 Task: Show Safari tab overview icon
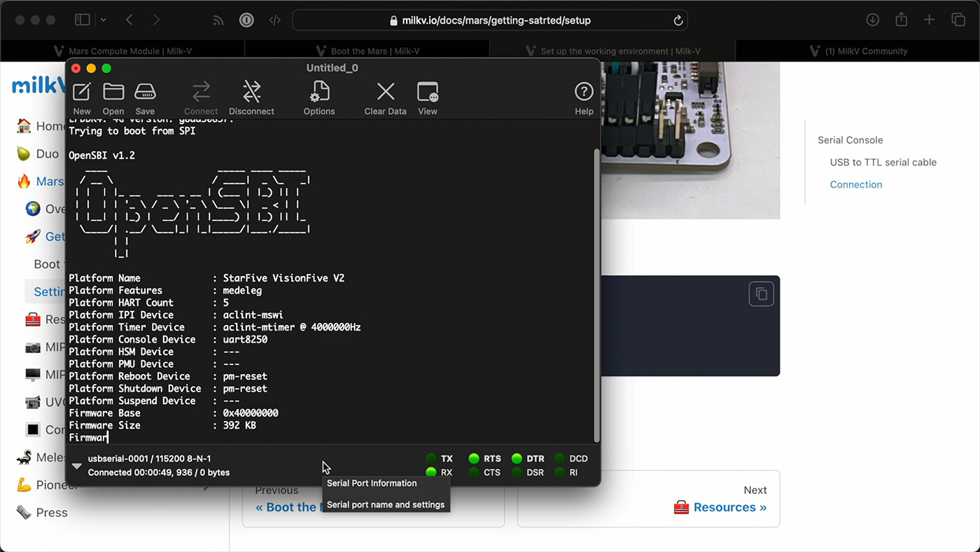[x=958, y=20]
